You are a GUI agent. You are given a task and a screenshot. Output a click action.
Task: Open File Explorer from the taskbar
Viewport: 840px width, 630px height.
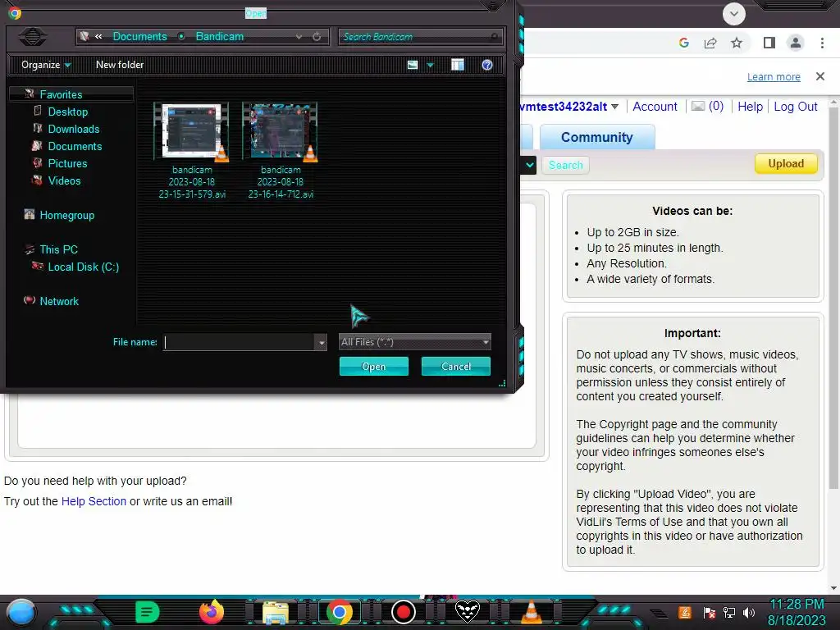pyautogui.click(x=276, y=612)
